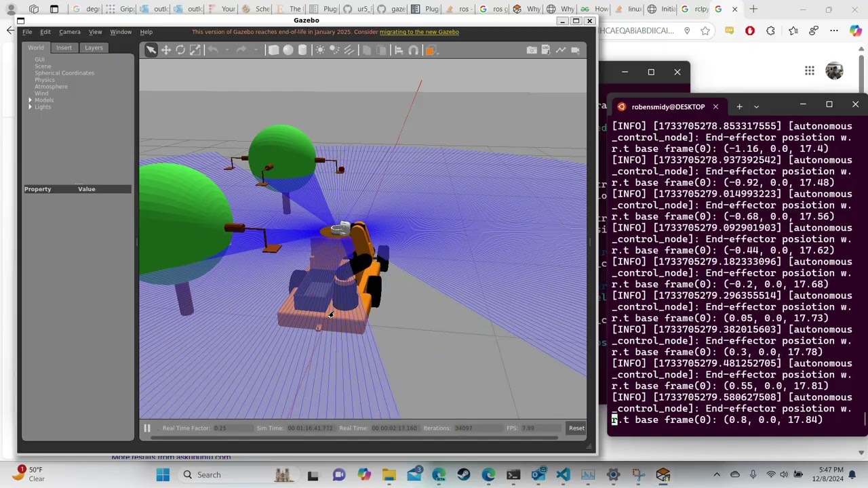Screen dimensions: 868x488
Task: Open Visual Studio Code from taskbar
Action: (563, 474)
